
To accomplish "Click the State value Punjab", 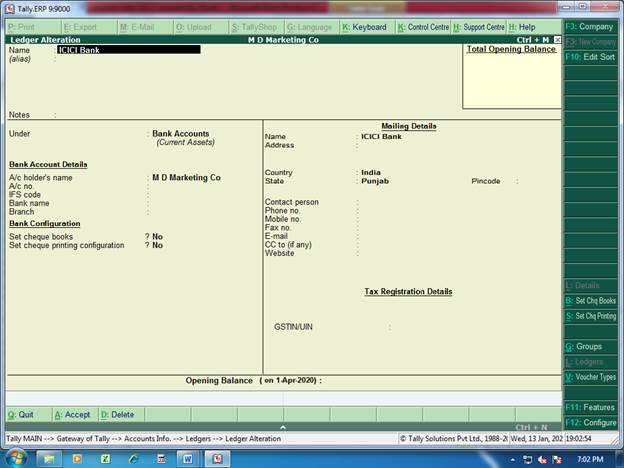I will pyautogui.click(x=375, y=181).
